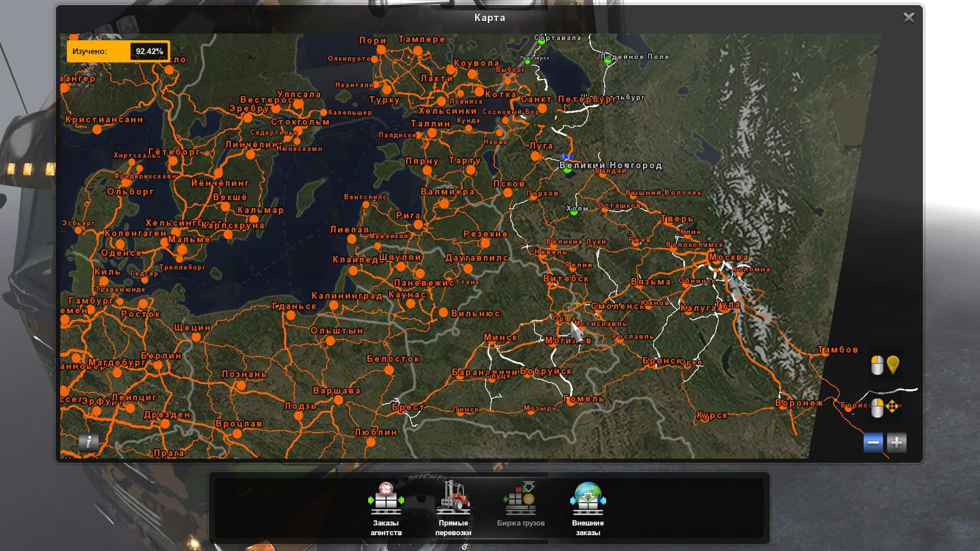This screenshot has width=980, height=551.
Task: Click the Великий Новгород green marker
Action: (x=568, y=169)
